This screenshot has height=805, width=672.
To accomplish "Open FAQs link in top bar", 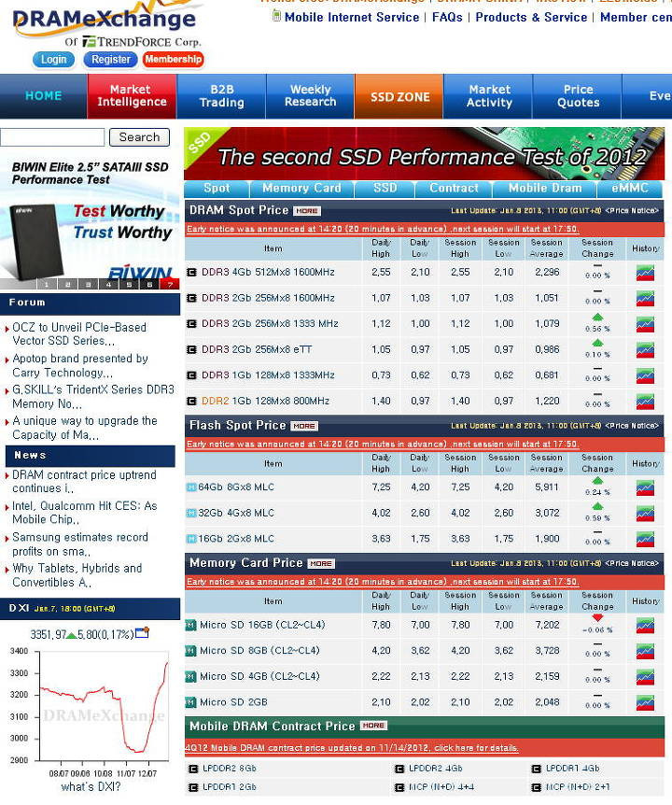I will [x=447, y=17].
